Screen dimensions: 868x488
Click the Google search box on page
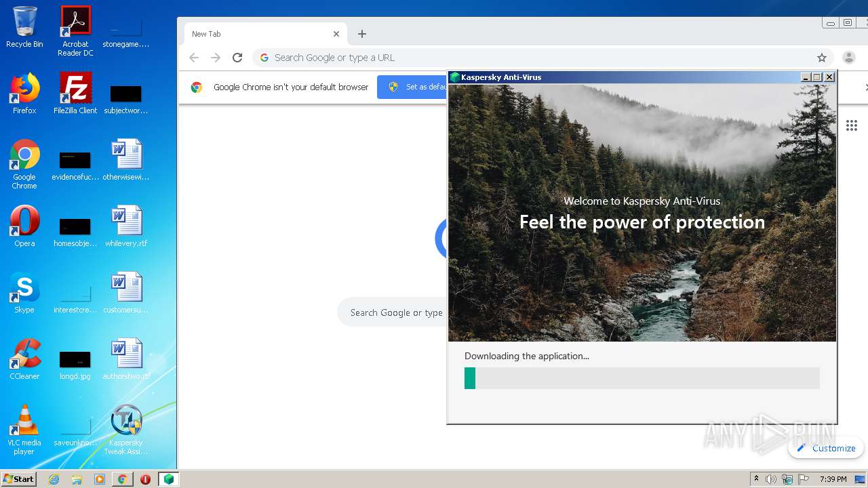(393, 312)
